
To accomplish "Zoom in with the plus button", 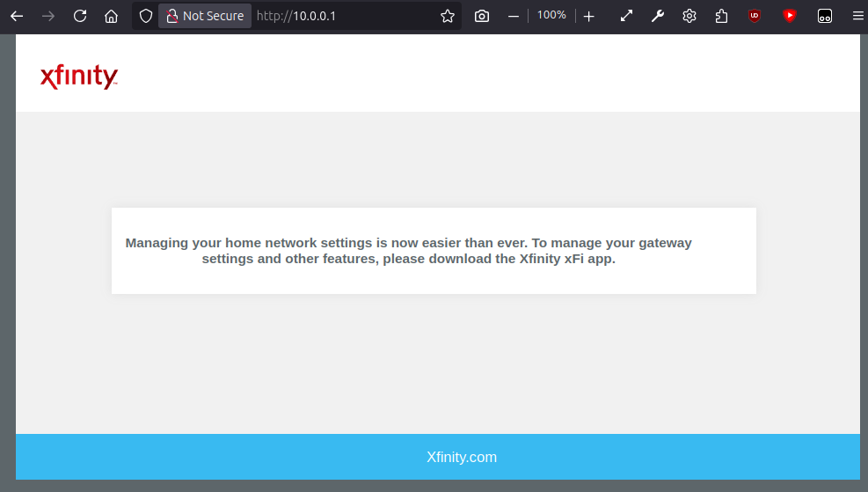I will tap(589, 16).
